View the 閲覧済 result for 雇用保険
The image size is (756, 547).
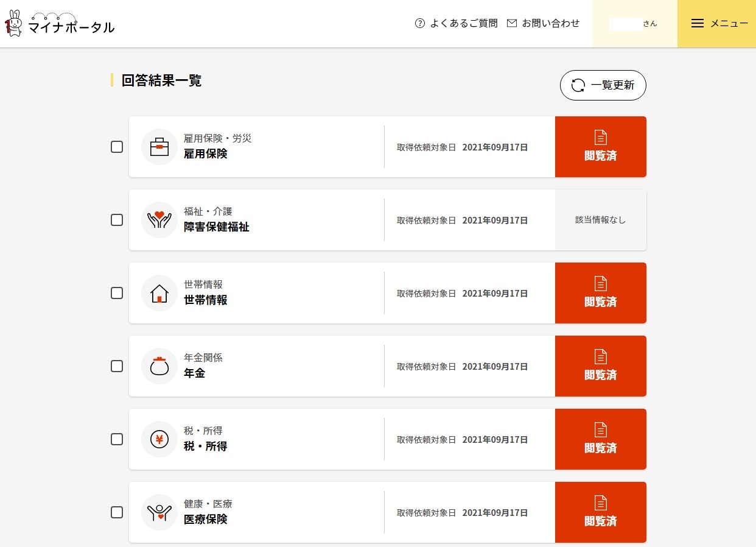click(x=600, y=147)
